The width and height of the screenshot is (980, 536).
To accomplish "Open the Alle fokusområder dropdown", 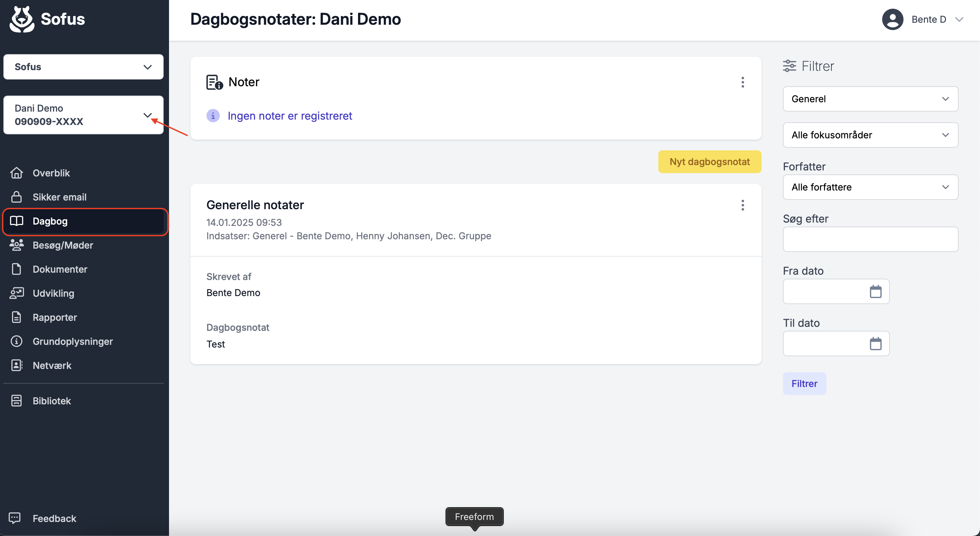I will point(870,135).
